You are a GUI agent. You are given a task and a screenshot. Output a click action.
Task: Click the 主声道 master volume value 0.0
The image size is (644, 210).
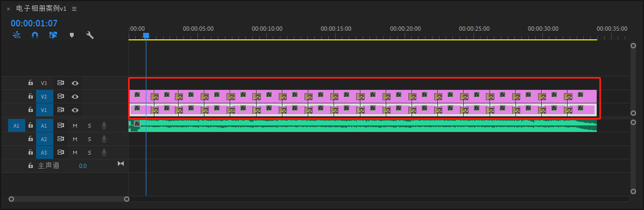pos(82,166)
